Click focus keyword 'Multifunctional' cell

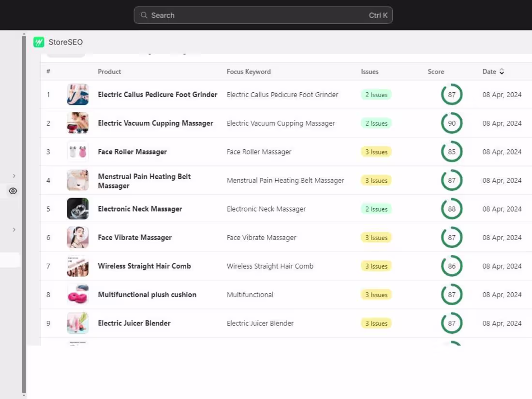[250, 295]
